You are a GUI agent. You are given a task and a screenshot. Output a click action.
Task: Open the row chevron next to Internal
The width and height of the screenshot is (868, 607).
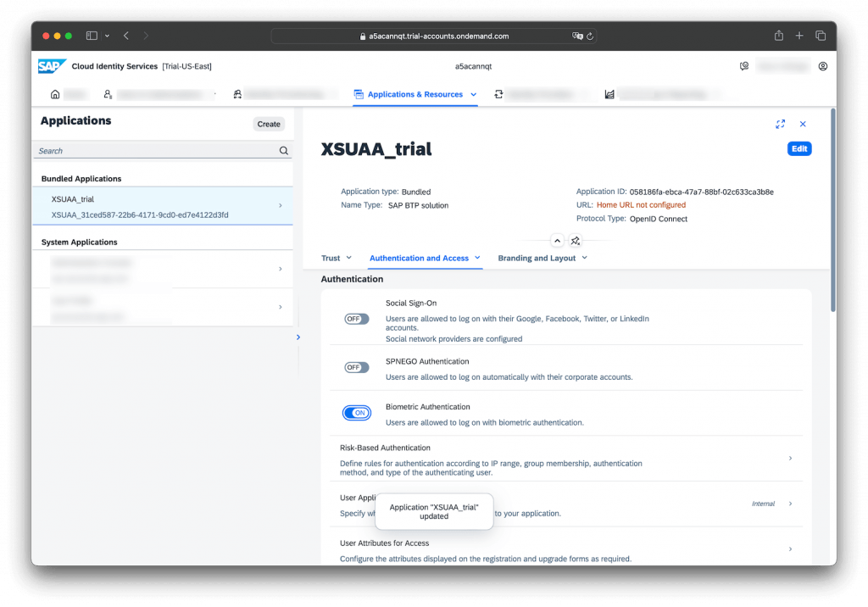point(790,504)
